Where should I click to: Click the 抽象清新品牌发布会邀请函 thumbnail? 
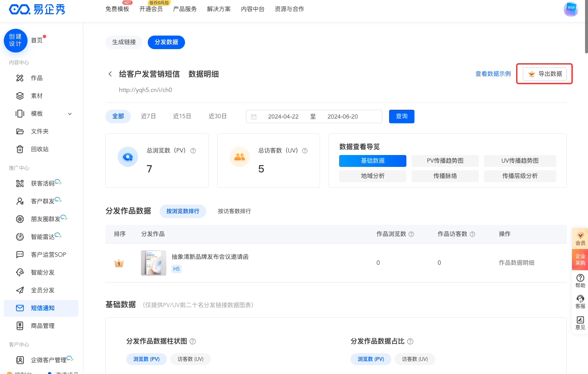pos(153,263)
